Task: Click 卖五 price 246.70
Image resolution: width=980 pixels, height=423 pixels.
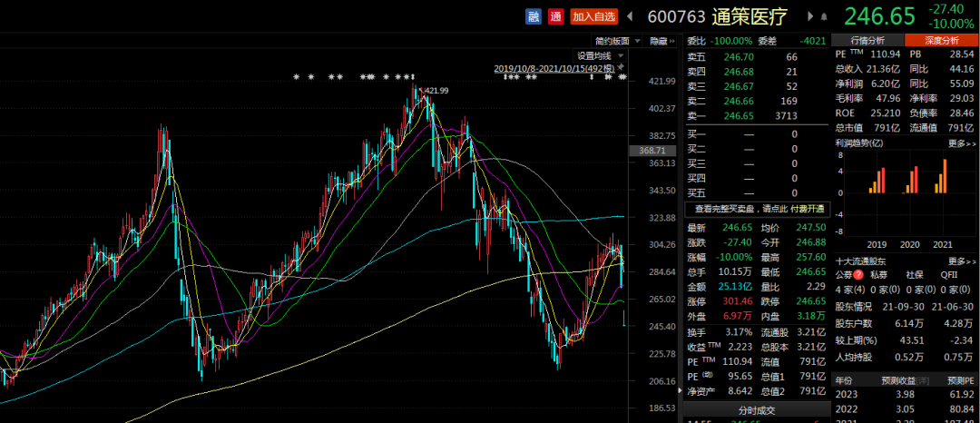Action: (x=739, y=56)
